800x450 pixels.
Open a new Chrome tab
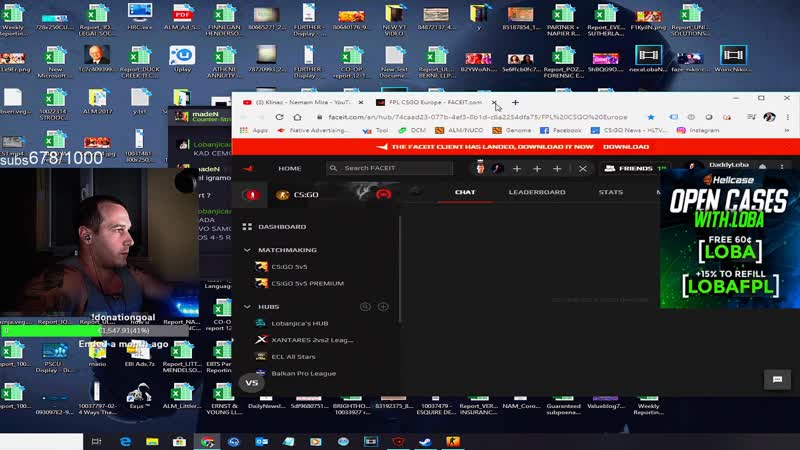[x=515, y=103]
